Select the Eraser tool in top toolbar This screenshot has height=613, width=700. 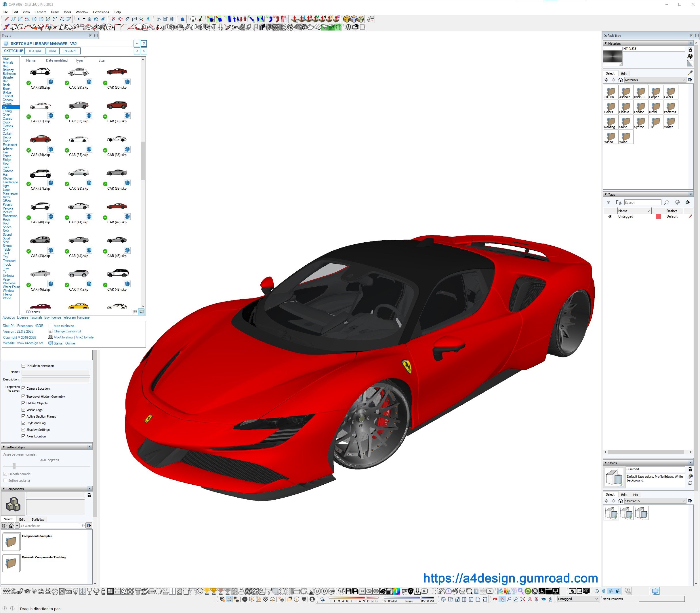(x=103, y=19)
